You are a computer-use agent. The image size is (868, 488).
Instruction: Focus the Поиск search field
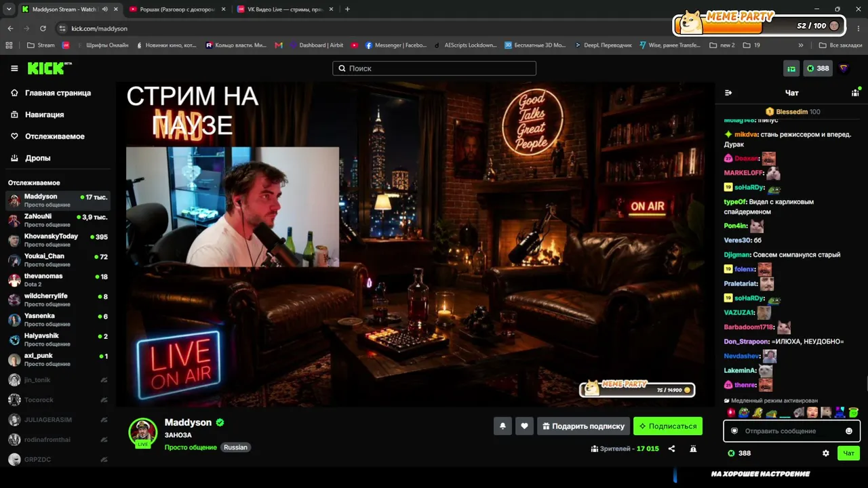coord(434,68)
